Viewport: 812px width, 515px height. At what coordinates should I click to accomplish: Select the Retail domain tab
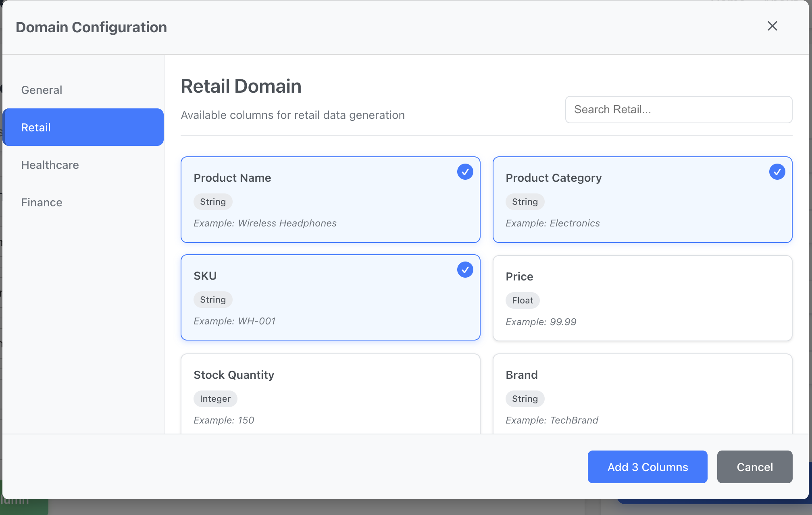(x=83, y=127)
